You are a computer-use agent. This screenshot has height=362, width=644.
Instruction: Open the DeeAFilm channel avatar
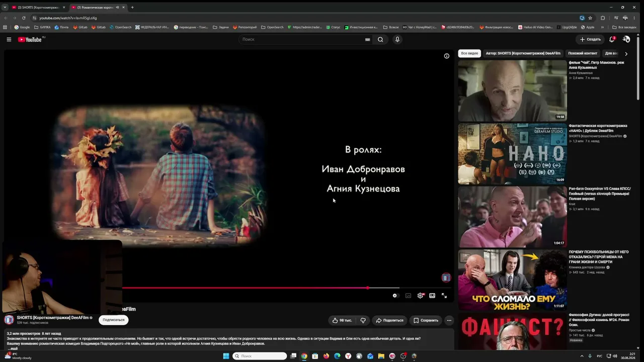point(9,320)
